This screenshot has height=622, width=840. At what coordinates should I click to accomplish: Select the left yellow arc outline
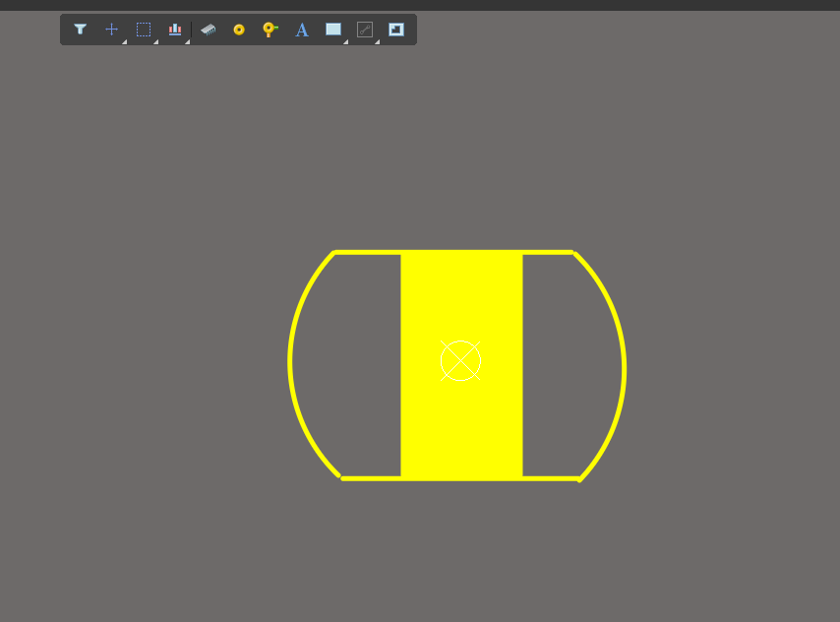coord(292,362)
